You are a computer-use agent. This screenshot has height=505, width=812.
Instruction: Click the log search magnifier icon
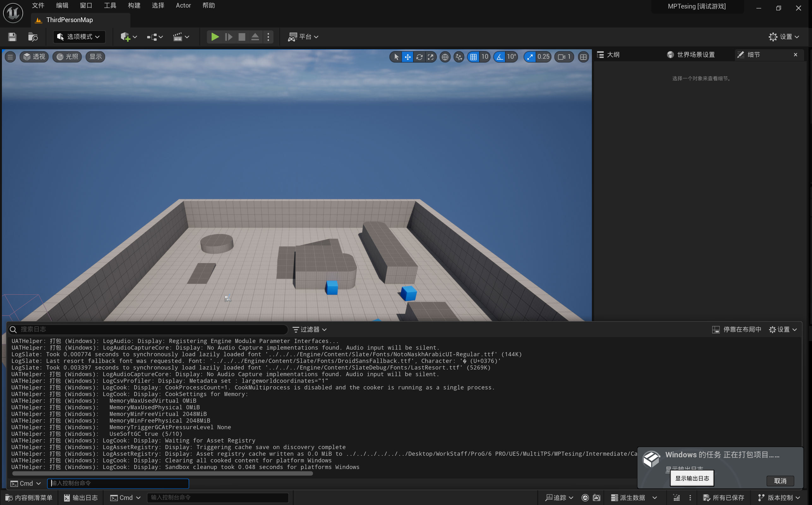(x=13, y=330)
